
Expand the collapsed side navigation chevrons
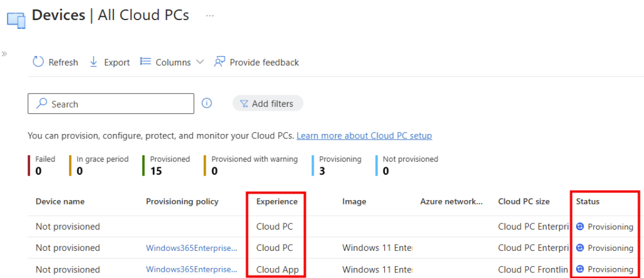[4, 53]
